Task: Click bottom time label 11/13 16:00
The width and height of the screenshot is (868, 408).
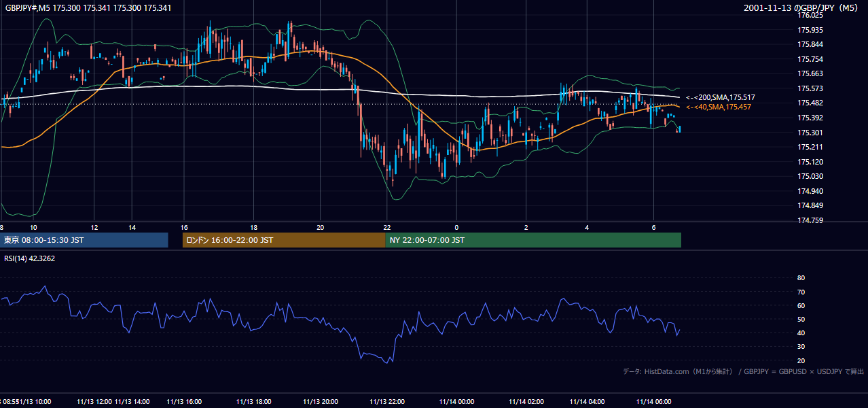Action: point(184,402)
